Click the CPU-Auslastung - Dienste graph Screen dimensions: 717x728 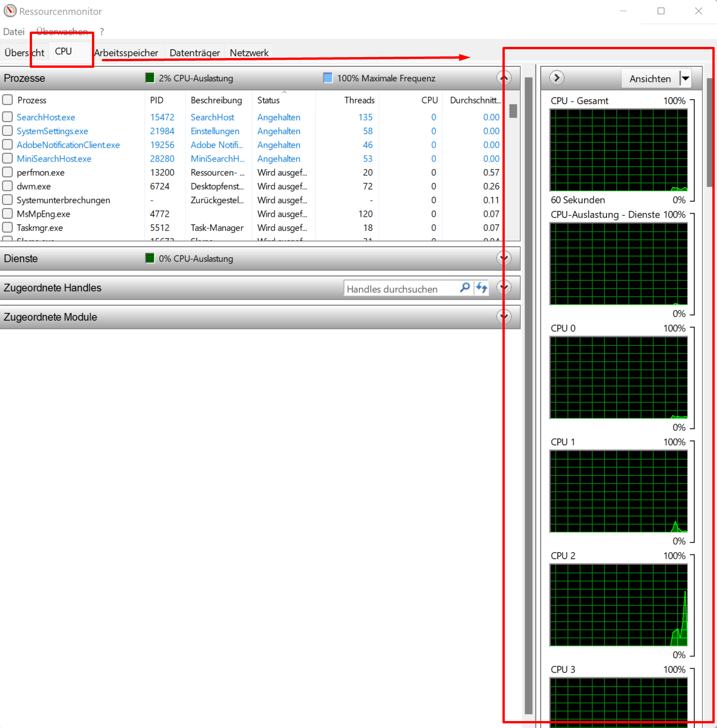[619, 263]
